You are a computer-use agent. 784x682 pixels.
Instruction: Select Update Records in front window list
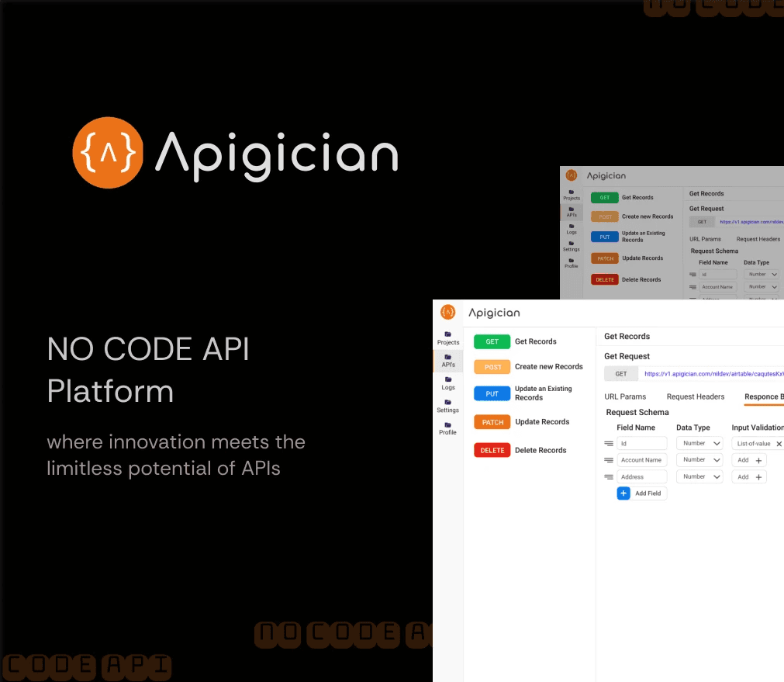(x=542, y=422)
